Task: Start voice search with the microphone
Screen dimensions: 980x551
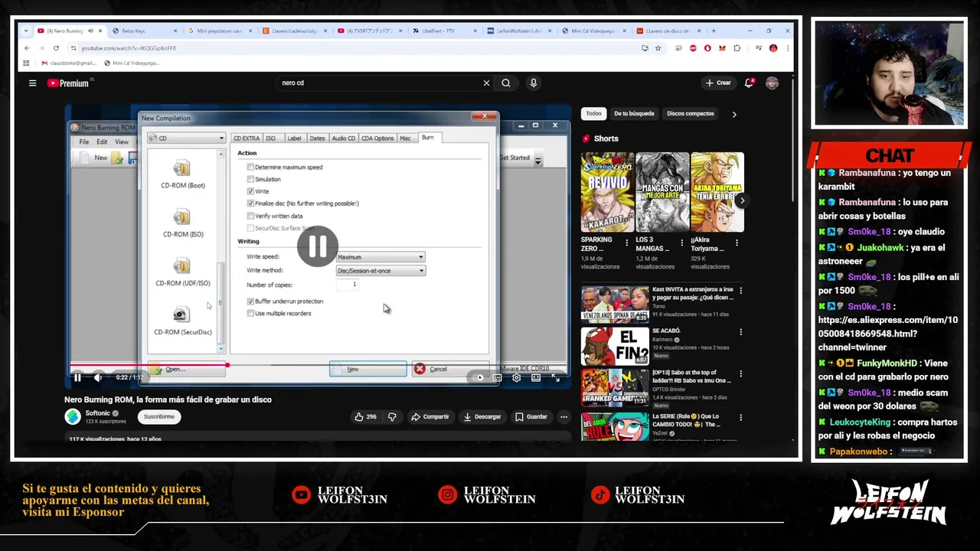Action: [x=534, y=83]
